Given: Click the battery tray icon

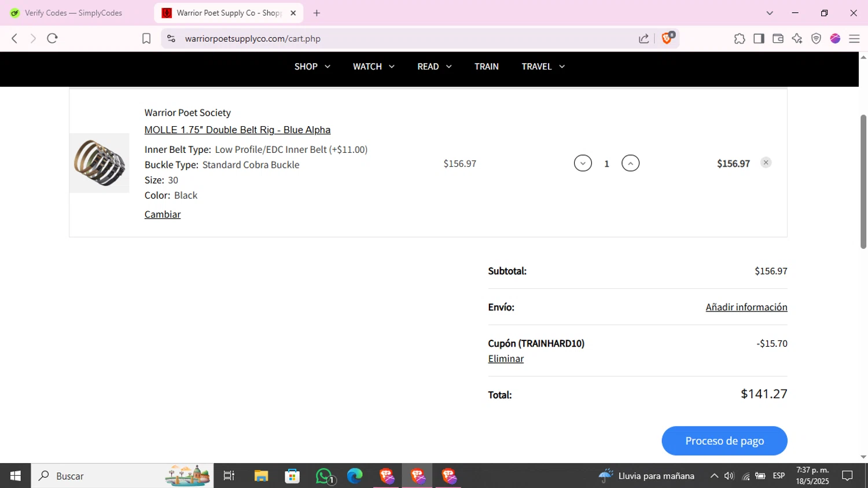Looking at the screenshot, I should (x=760, y=476).
